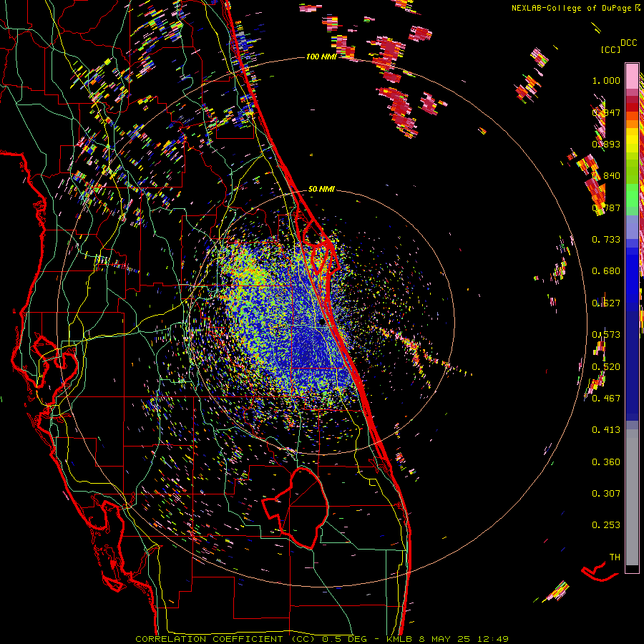Image resolution: width=644 pixels, height=644 pixels.
Task: Click the 12:49 timestamp in caption
Action: [x=493, y=639]
